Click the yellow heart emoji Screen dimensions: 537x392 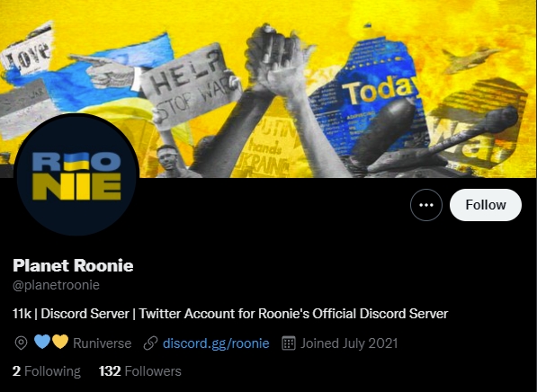60,342
